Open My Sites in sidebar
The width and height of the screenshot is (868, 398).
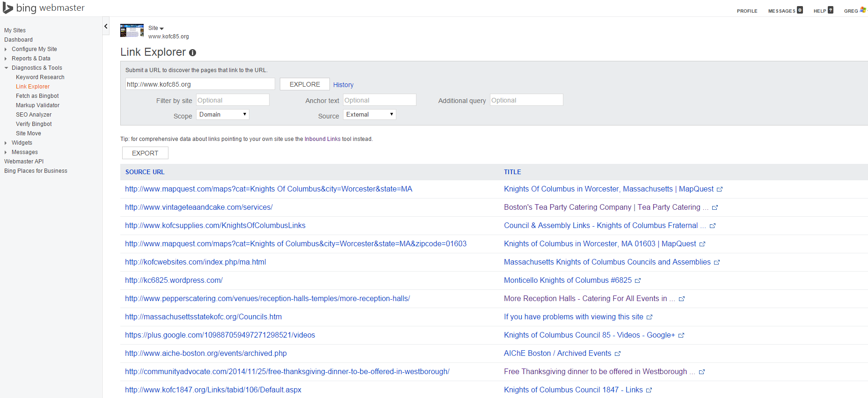click(x=15, y=30)
